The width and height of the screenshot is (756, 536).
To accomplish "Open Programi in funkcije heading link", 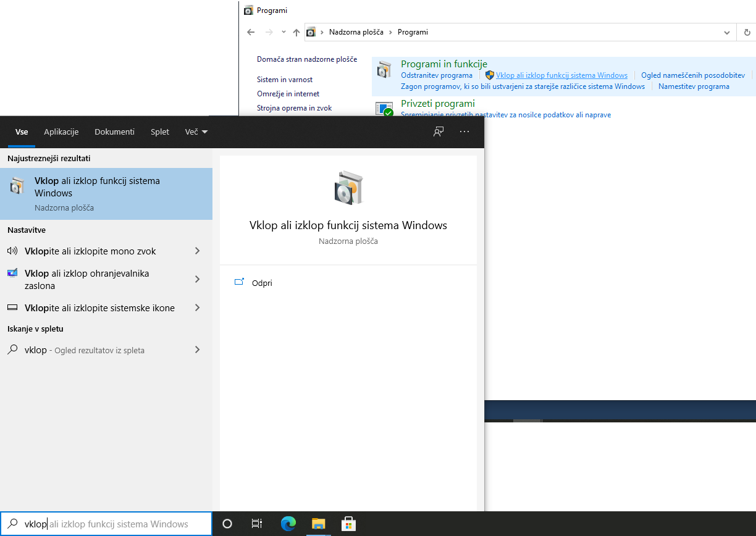I will [444, 64].
